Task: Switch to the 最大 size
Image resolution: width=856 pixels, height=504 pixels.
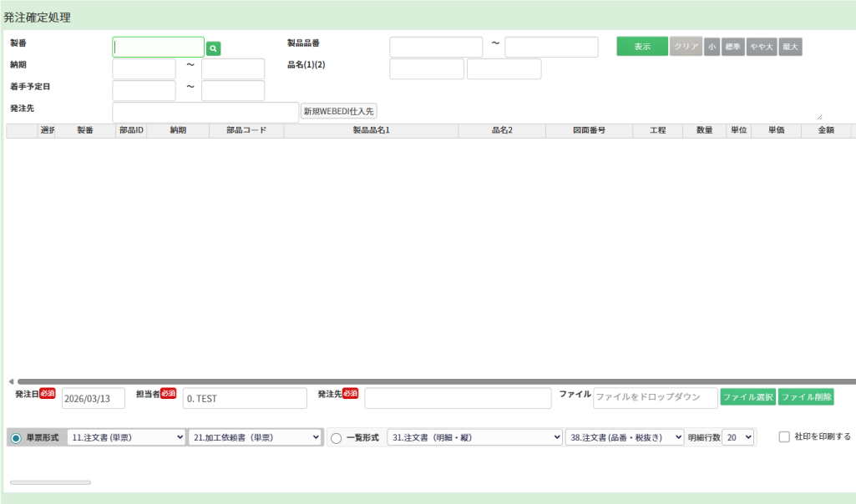Action: 790,47
